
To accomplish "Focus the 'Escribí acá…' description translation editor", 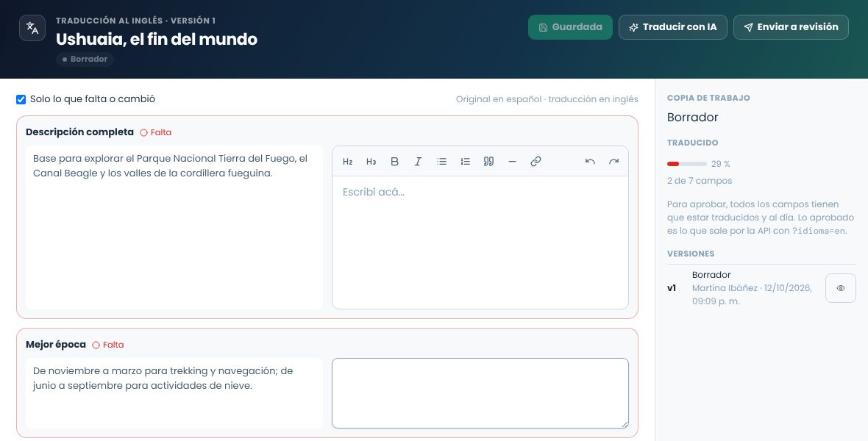I will click(480, 243).
